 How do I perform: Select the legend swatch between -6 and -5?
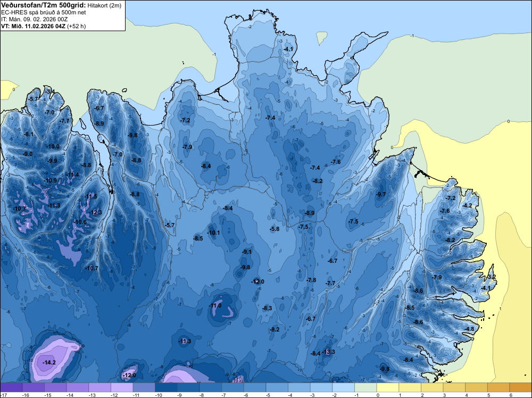[x=255, y=387]
